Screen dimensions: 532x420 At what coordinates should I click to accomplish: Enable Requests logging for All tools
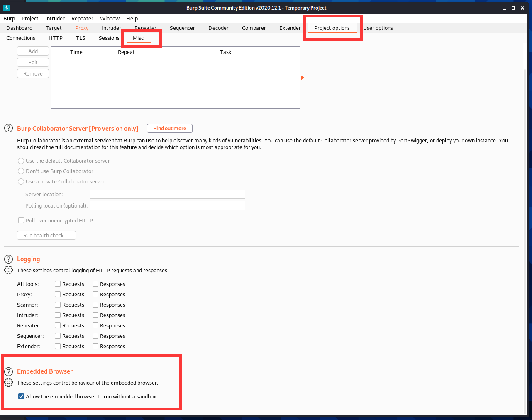coord(58,284)
